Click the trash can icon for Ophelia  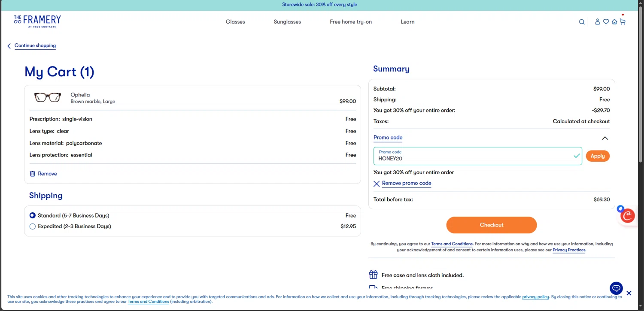pos(32,174)
